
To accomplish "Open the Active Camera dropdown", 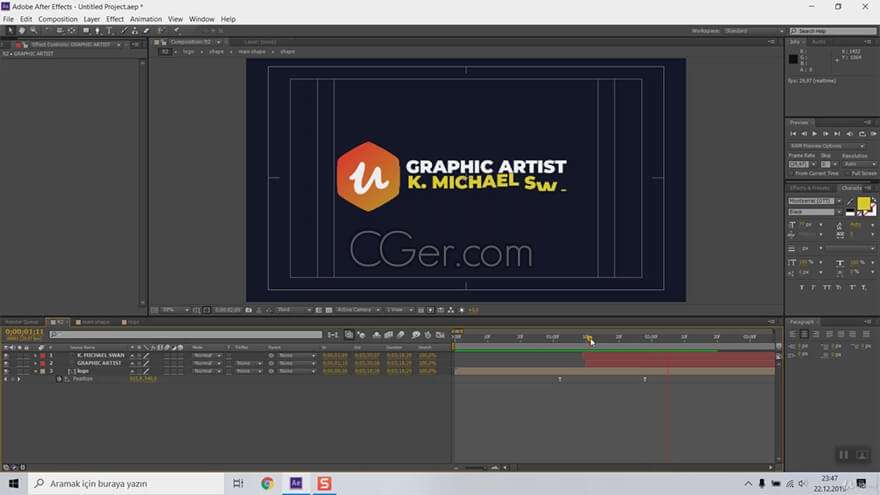I will pos(359,310).
